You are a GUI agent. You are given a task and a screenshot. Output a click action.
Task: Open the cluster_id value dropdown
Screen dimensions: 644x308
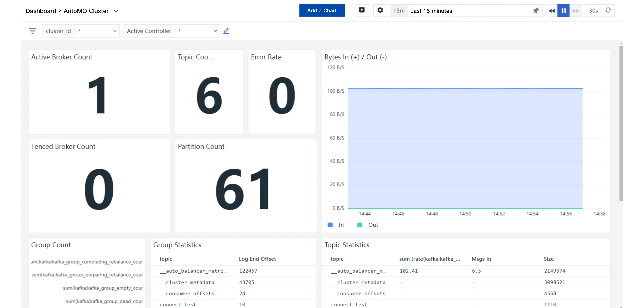click(97, 31)
